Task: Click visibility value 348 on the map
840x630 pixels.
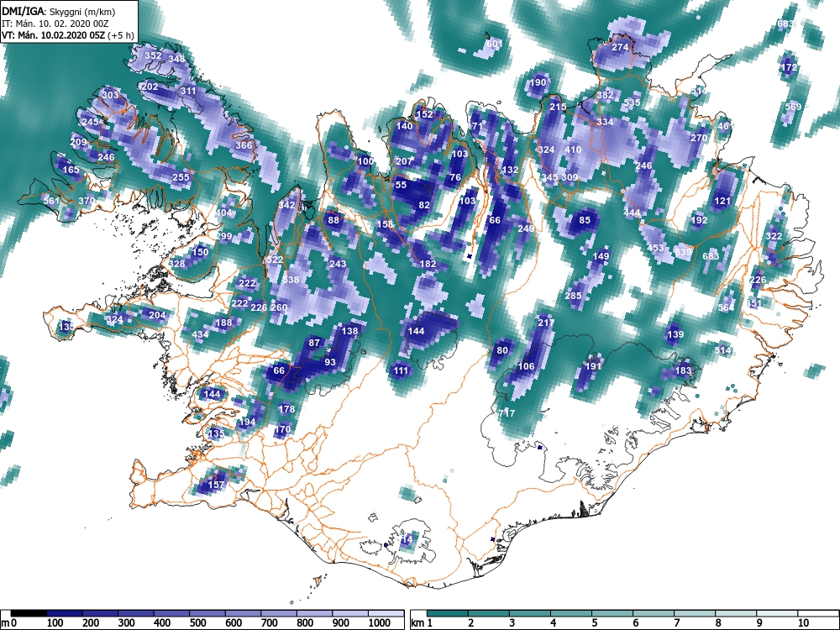Action: 176,59
